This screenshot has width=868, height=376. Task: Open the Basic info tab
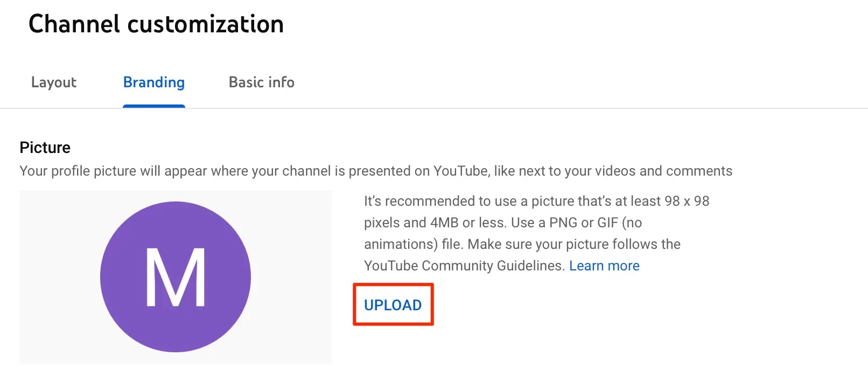[262, 82]
